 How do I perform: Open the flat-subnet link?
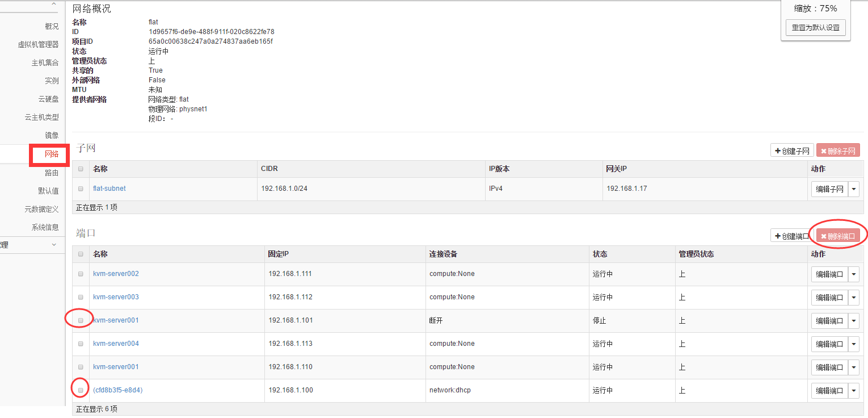point(109,189)
